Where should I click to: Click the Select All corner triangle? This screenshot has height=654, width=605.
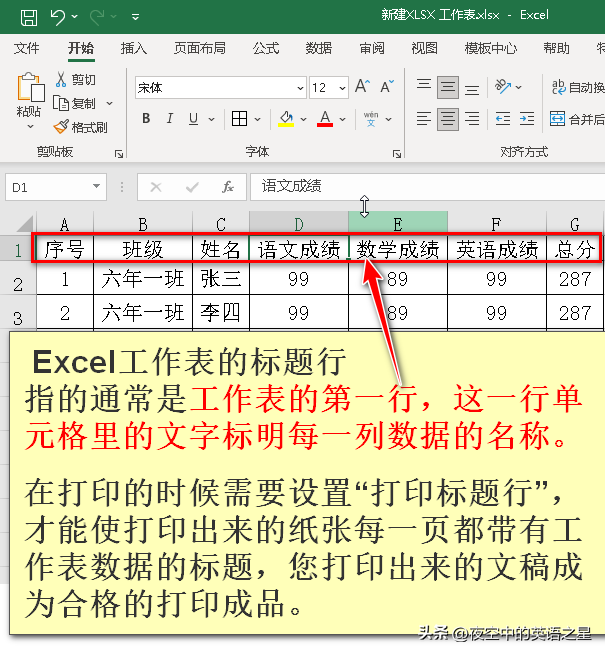click(x=25, y=223)
